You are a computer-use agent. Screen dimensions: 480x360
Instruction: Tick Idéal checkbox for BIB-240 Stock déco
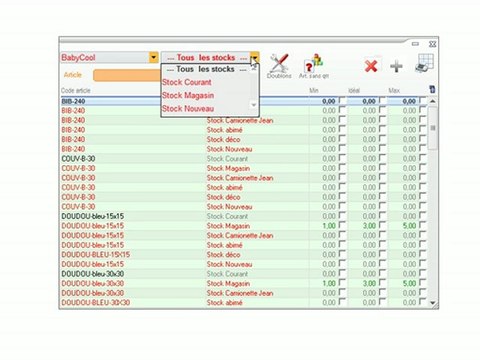click(x=382, y=138)
